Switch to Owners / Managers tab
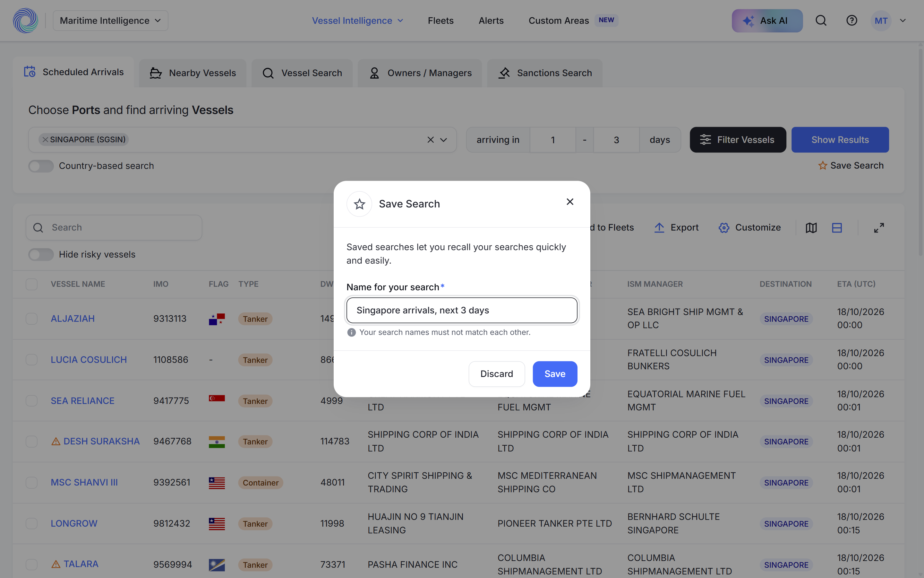The image size is (924, 578). point(420,73)
